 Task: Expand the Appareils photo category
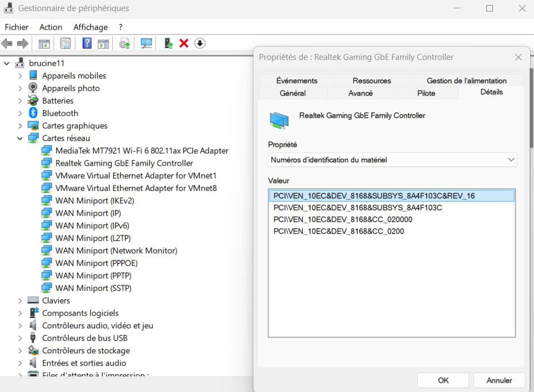click(20, 88)
